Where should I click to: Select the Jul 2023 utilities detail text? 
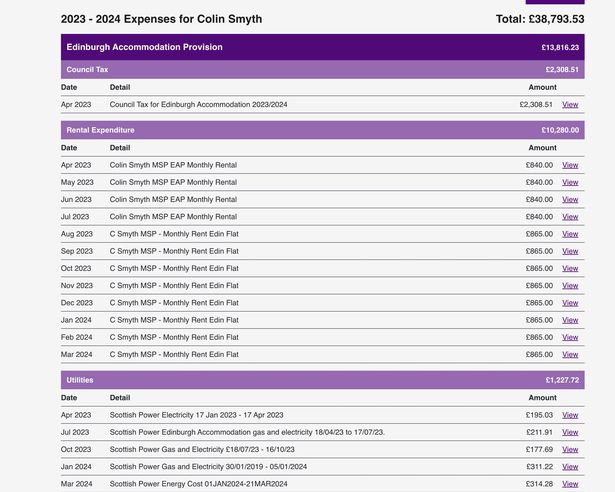(x=247, y=432)
